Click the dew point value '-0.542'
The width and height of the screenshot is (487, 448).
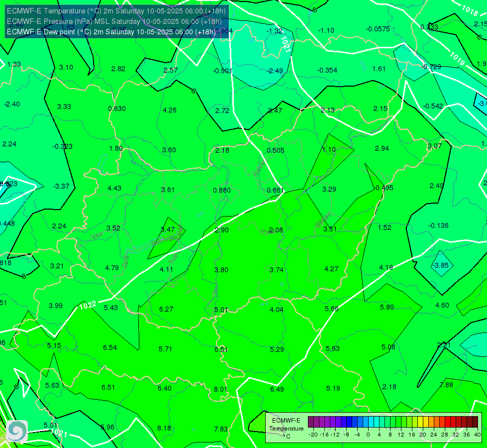(x=433, y=106)
